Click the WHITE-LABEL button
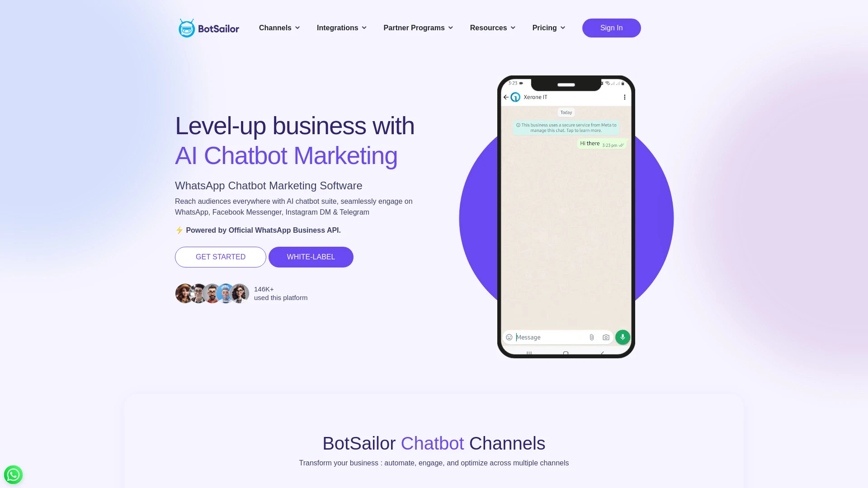Screen dimensions: 868x488 [311, 257]
